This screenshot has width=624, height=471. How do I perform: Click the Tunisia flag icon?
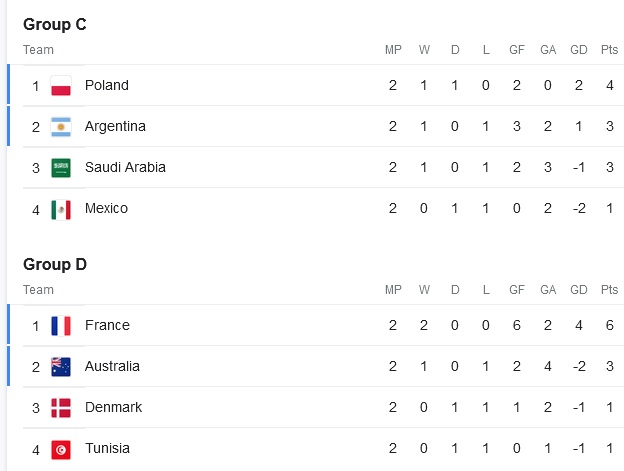click(x=61, y=449)
